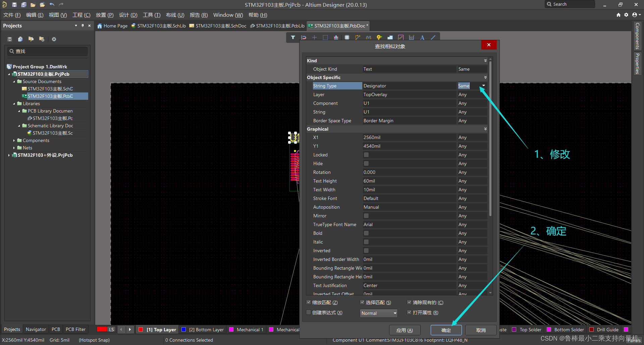Open the 设计 (D) menu
The width and height of the screenshot is (644, 345).
point(128,15)
